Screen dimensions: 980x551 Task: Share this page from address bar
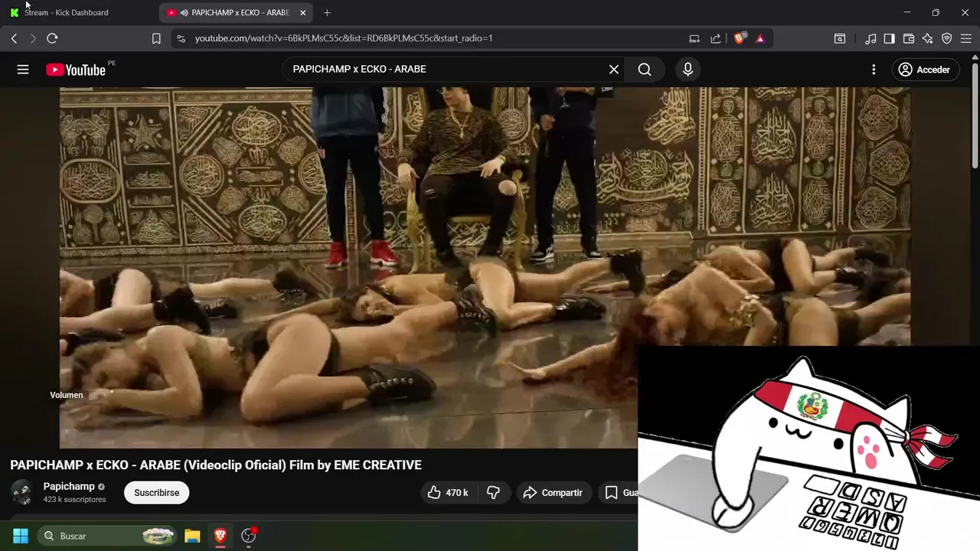click(716, 38)
